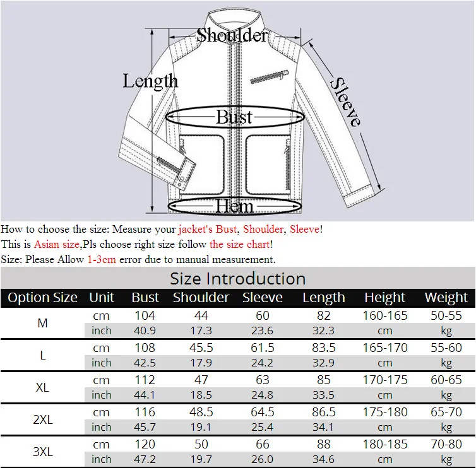Click the 'Size Introduction' title
The width and height of the screenshot is (476, 468).
[x=238, y=278]
